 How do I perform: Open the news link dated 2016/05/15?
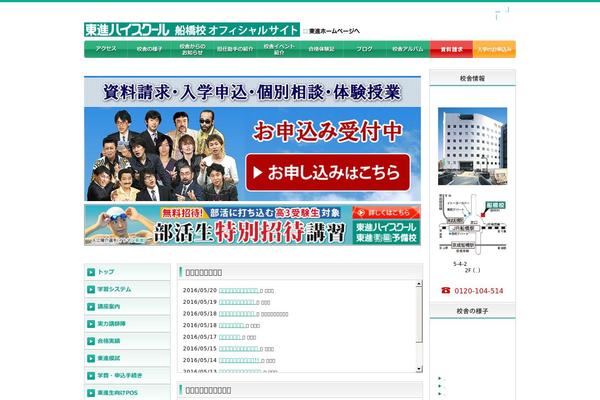(239, 349)
